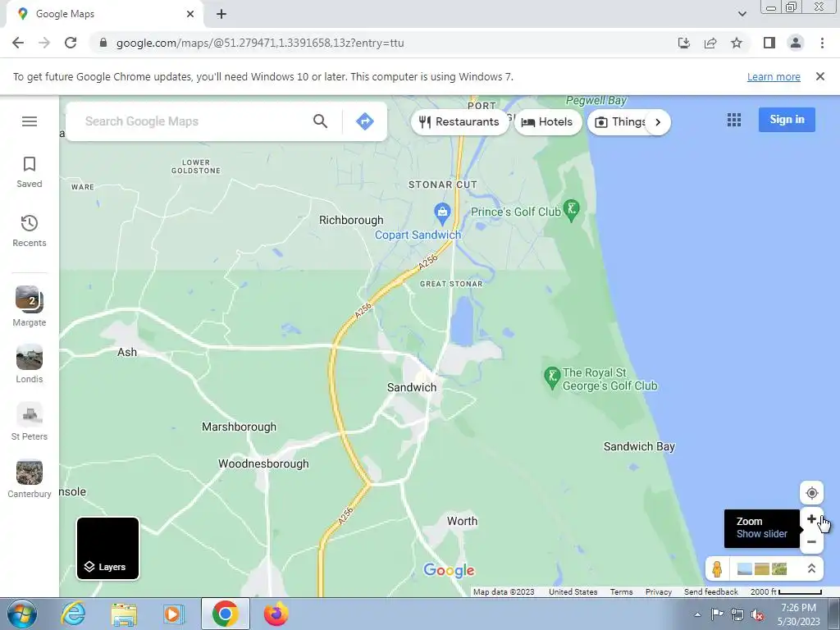This screenshot has width=840, height=630.
Task: Open the recent Margate thumbnail
Action: [30, 307]
